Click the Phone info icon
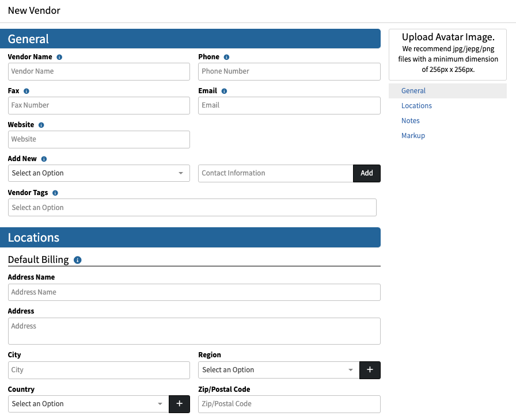The width and height of the screenshot is (516, 420). [226, 57]
